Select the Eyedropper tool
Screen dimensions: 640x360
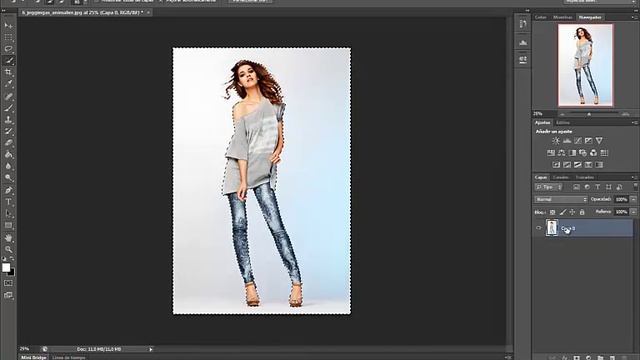[x=8, y=84]
